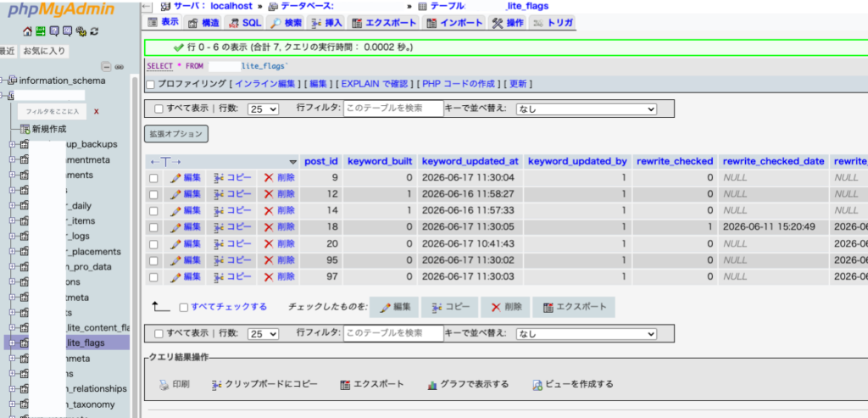Click the PHP コードの作成 link
This screenshot has width=868, height=418.
pyautogui.click(x=459, y=84)
